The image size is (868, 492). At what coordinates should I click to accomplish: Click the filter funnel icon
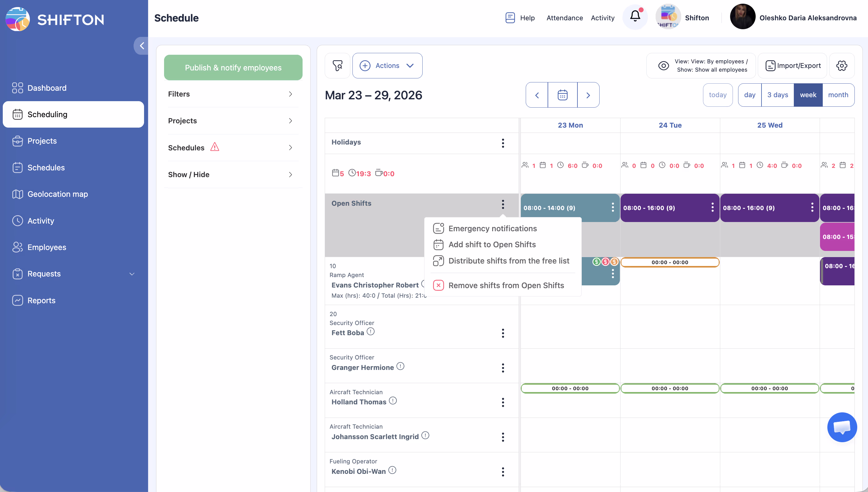point(337,65)
